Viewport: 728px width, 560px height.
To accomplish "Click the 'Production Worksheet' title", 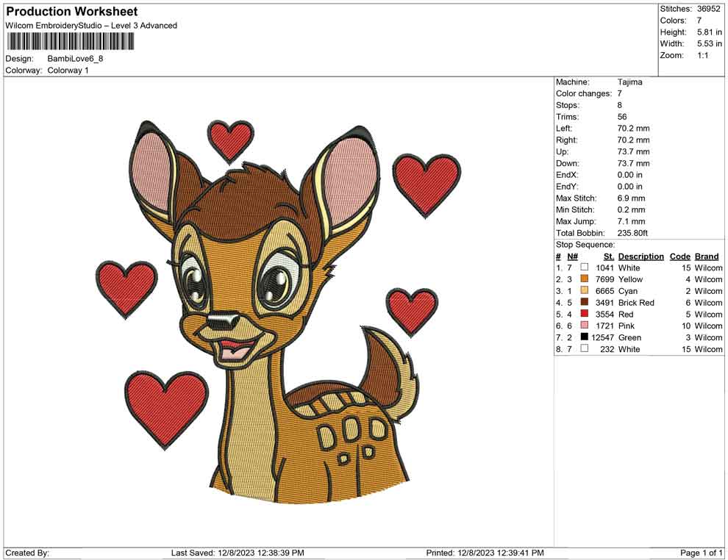I will [72, 12].
